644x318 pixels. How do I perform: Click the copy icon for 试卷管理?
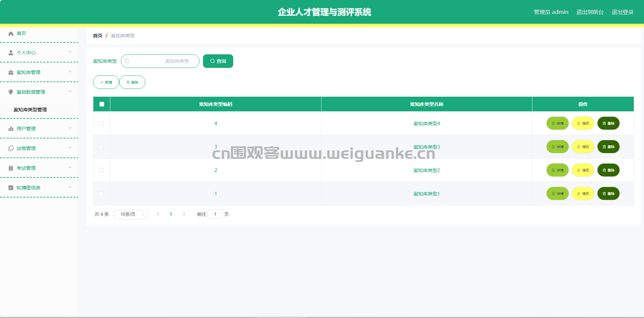(11, 149)
